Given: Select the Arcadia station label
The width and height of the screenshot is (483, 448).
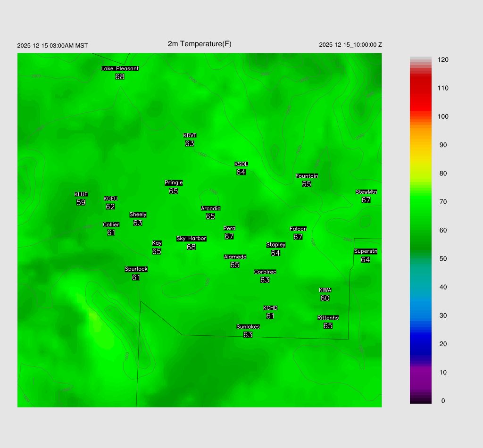Looking at the screenshot, I should click(x=210, y=208).
